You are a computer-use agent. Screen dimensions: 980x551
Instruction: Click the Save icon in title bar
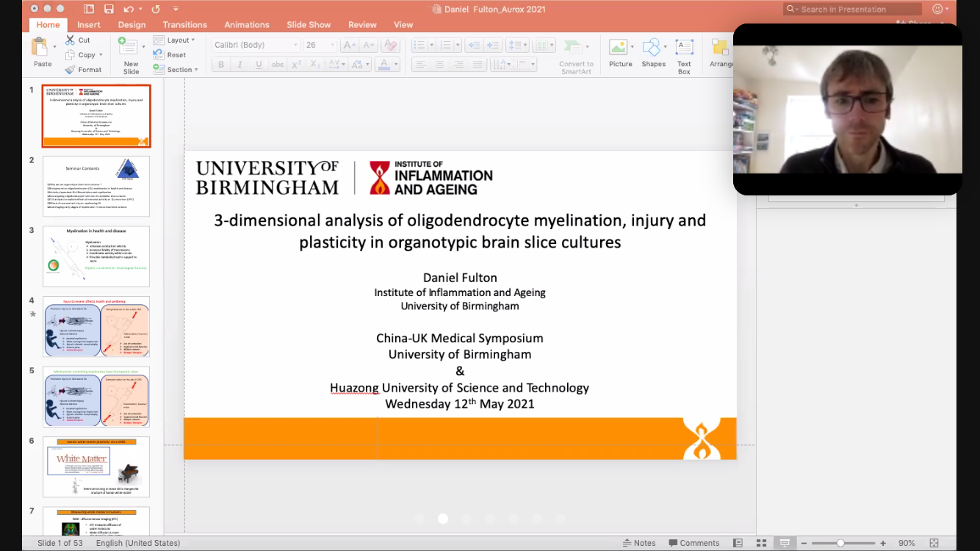pyautogui.click(x=109, y=9)
